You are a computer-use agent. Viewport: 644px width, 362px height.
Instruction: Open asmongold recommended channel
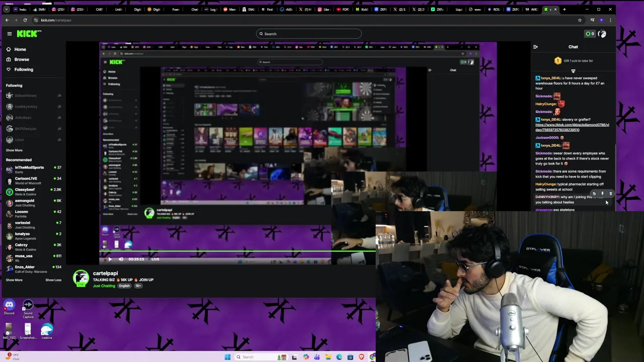pyautogui.click(x=33, y=203)
